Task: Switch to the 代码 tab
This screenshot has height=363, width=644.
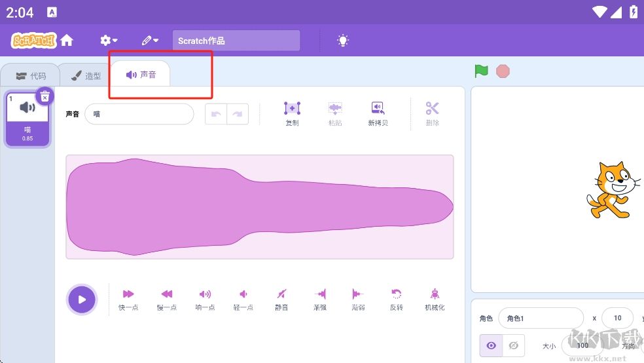Action: click(31, 76)
